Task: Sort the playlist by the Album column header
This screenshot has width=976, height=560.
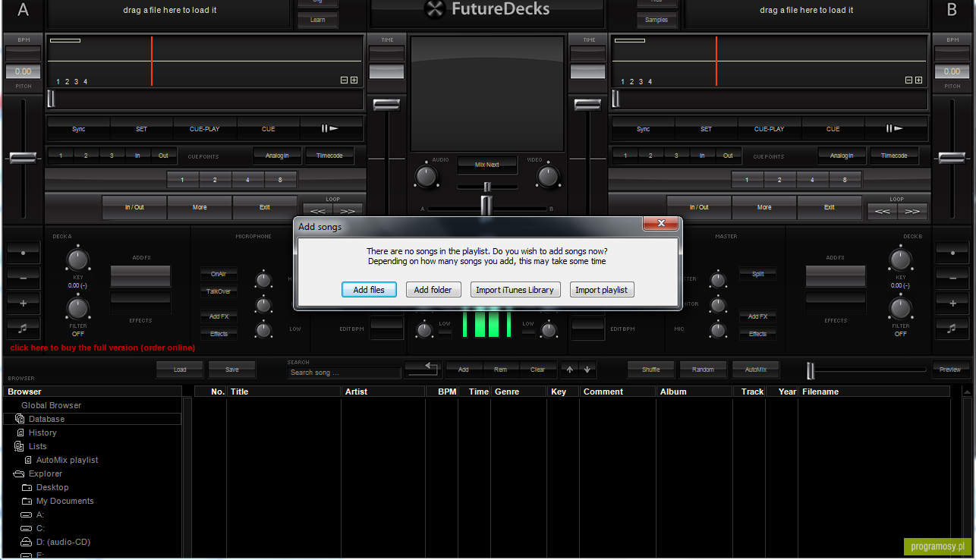Action: pos(694,392)
